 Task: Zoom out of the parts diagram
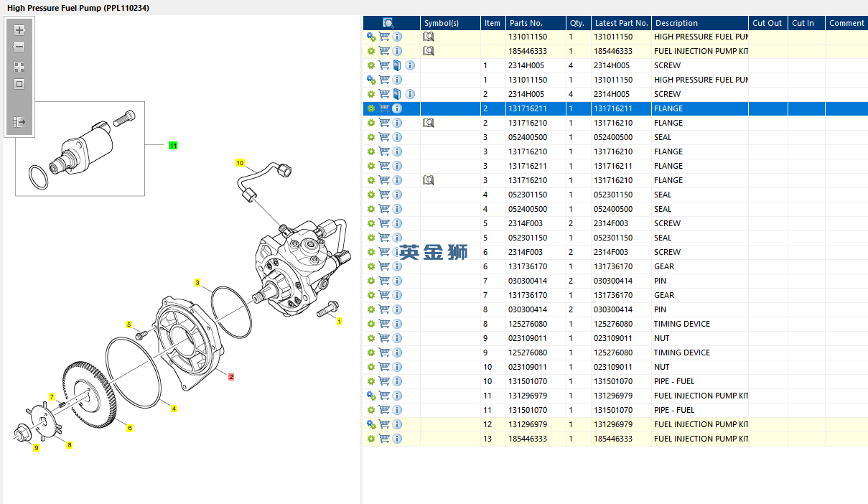pos(19,47)
